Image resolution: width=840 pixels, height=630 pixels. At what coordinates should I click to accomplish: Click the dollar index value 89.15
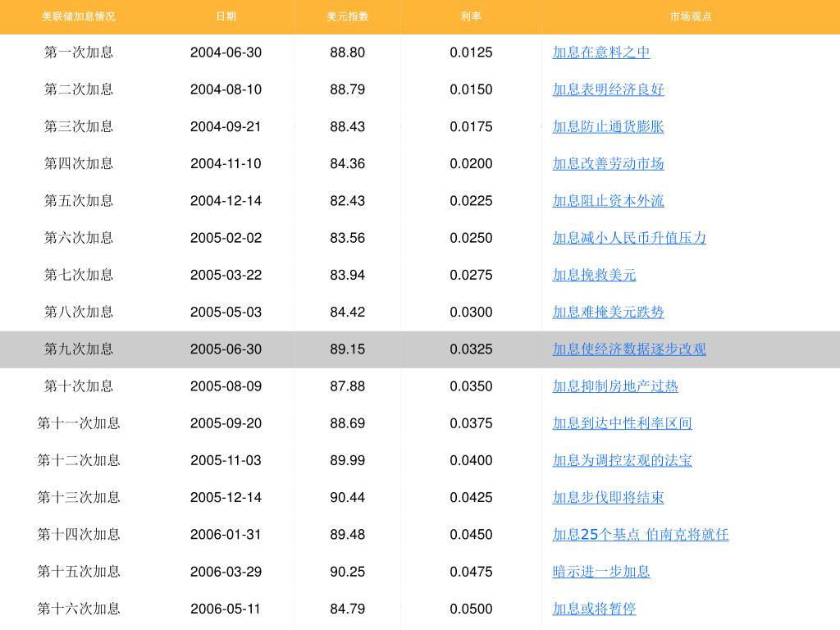point(348,349)
